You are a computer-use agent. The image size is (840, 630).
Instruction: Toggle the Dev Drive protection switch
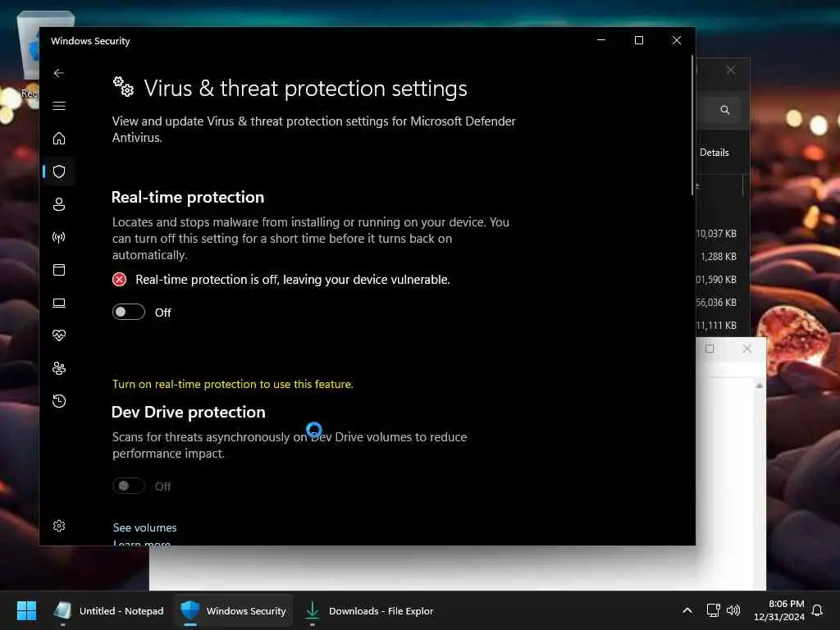pyautogui.click(x=129, y=486)
